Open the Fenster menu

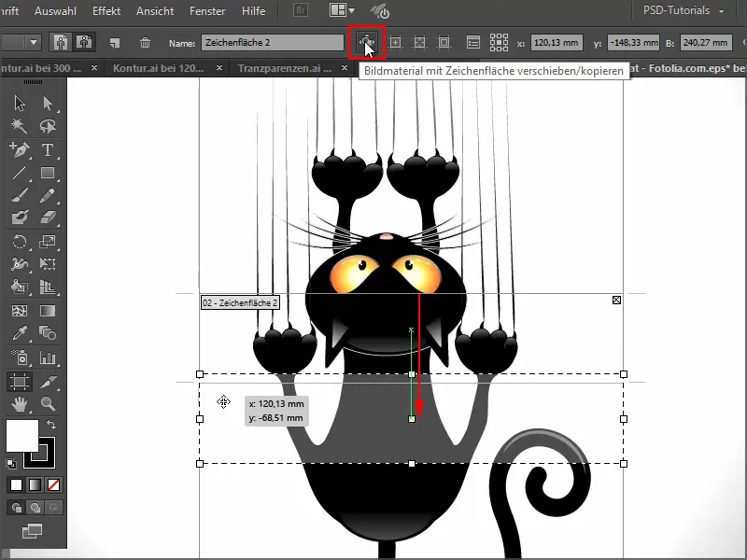pos(207,10)
